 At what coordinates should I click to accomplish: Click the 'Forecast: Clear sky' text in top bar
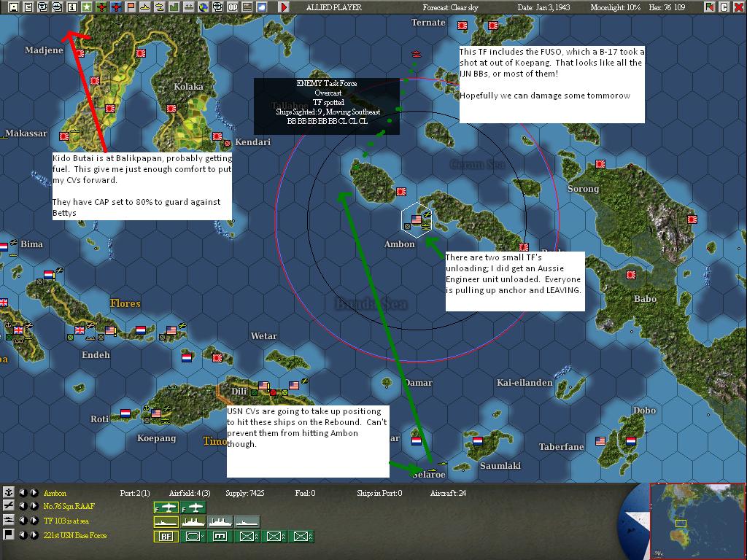[450, 7]
